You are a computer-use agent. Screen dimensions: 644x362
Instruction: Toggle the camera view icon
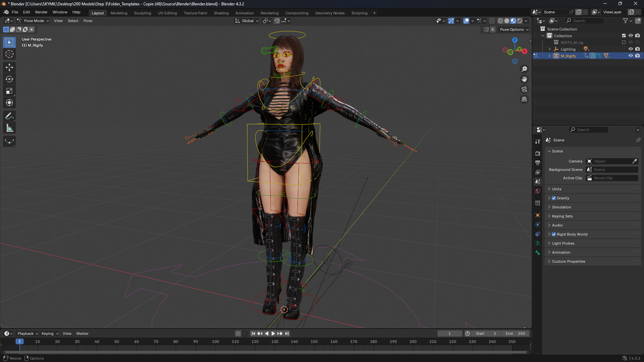[524, 89]
